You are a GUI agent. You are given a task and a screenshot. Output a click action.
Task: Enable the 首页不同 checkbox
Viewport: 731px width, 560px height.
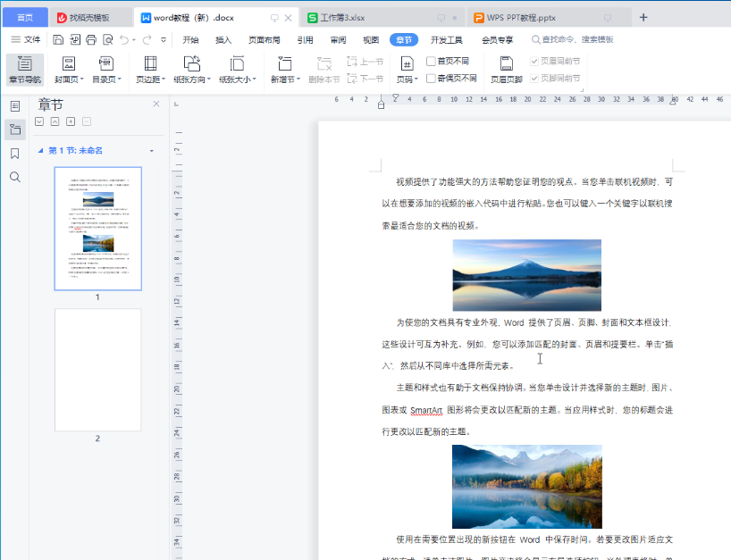coord(432,61)
